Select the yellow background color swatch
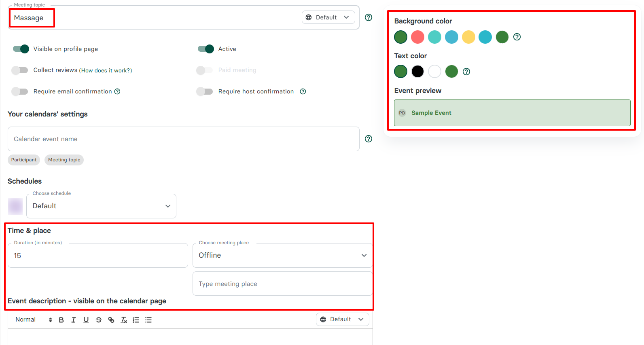 pos(468,37)
